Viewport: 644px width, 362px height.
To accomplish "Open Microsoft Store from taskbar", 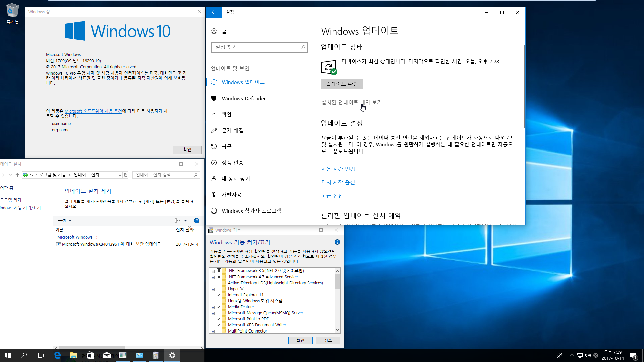I will (90, 355).
